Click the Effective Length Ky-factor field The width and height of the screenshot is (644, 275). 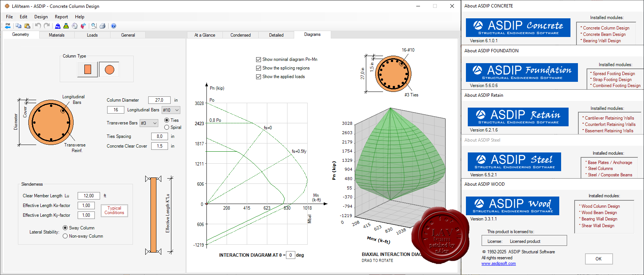click(86, 215)
